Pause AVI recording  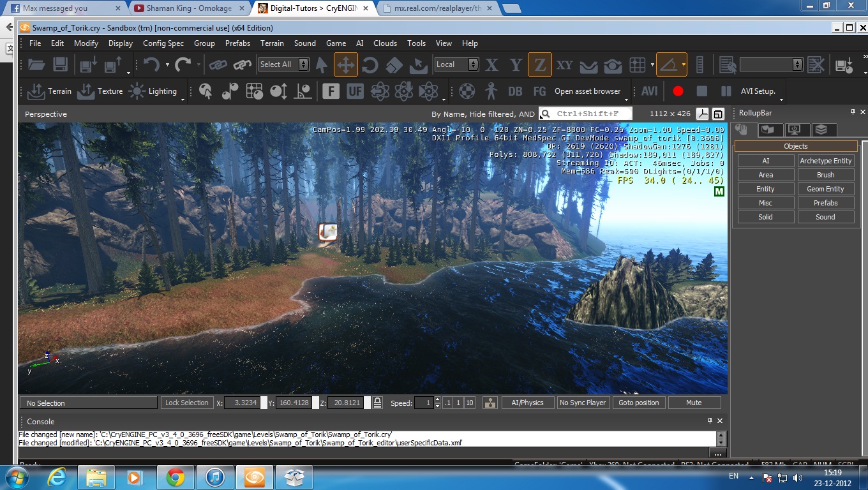pos(726,91)
